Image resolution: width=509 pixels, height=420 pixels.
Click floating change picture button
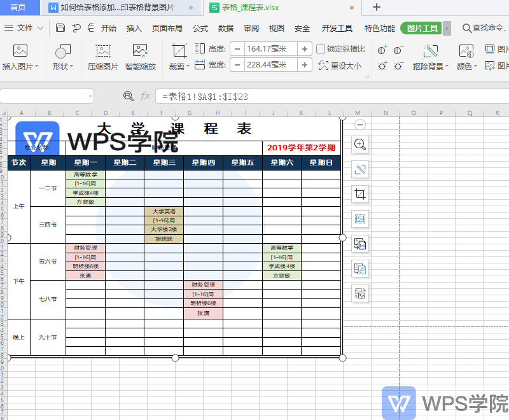point(360,293)
